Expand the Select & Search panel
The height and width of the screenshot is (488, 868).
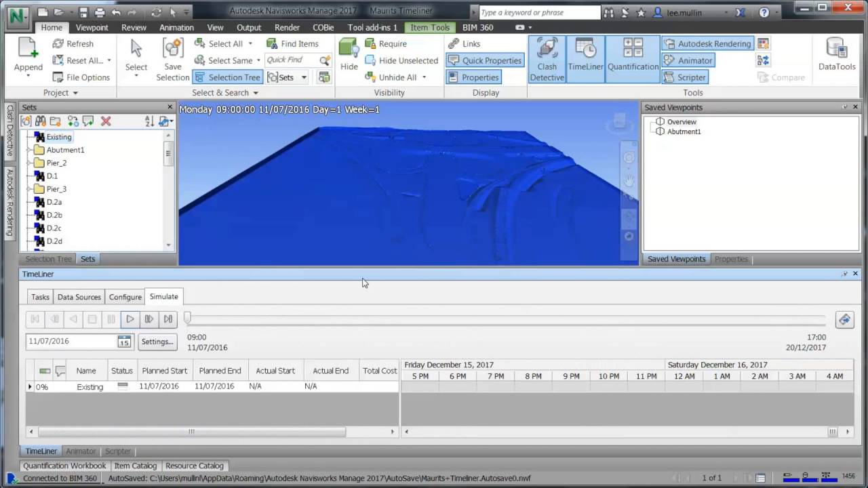point(224,93)
